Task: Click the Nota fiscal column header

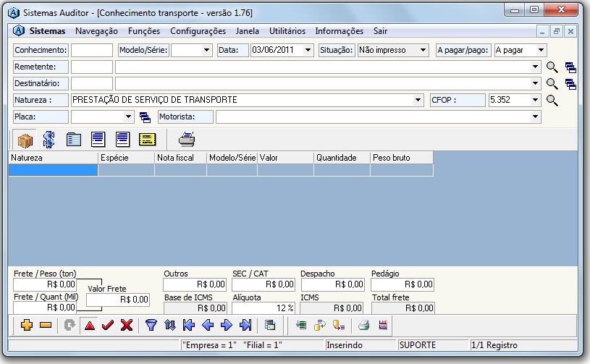Action: 180,158
